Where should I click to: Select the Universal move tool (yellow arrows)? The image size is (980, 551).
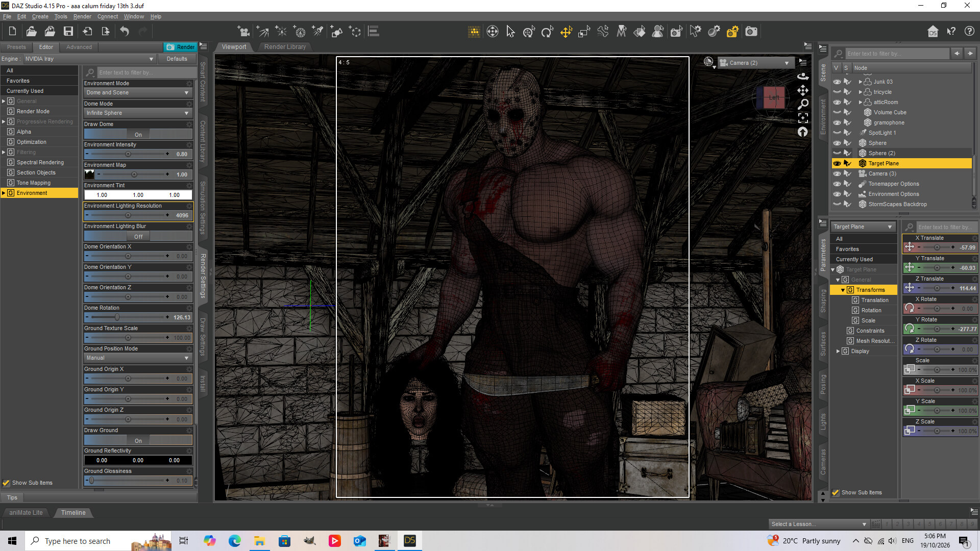[x=566, y=32]
